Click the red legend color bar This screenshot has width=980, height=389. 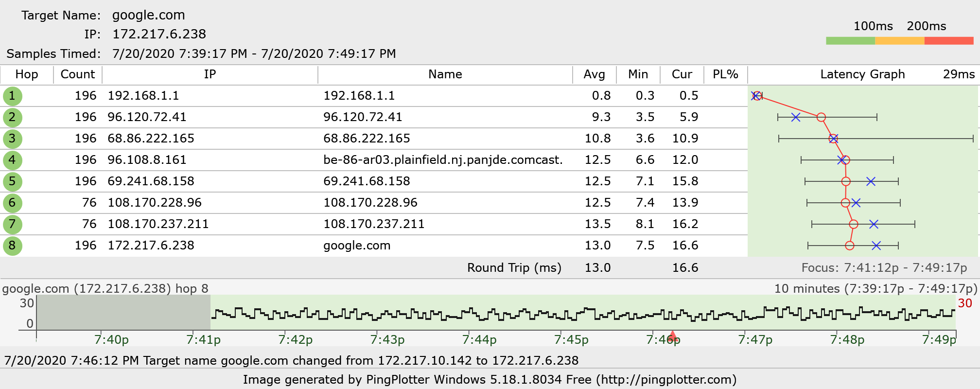coord(949,41)
